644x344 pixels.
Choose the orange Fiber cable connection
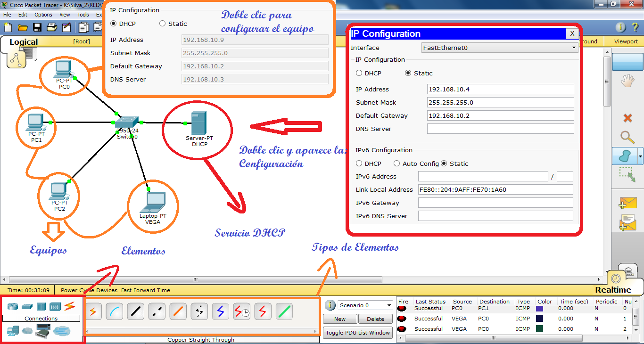[178, 311]
